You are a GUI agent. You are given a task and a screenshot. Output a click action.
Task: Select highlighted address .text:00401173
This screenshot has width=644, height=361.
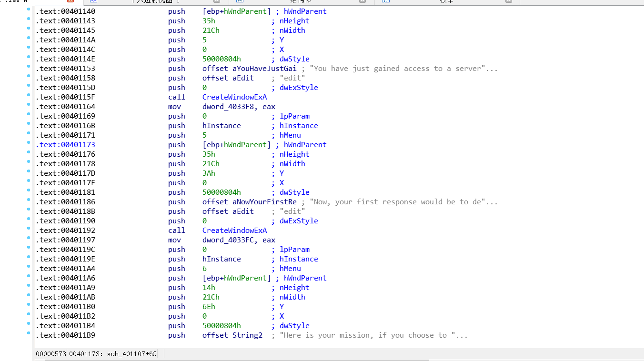pos(65,145)
